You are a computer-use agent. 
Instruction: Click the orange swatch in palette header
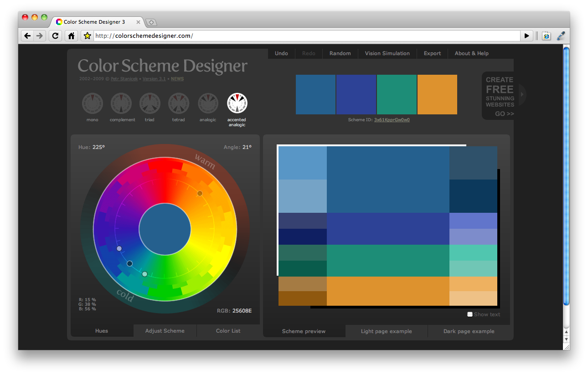tap(437, 95)
